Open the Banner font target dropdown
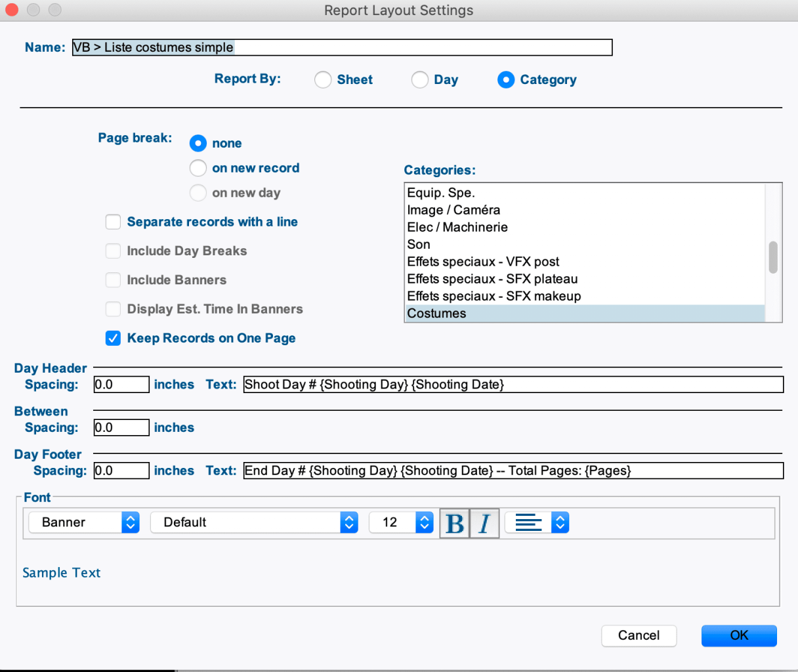 (x=84, y=522)
